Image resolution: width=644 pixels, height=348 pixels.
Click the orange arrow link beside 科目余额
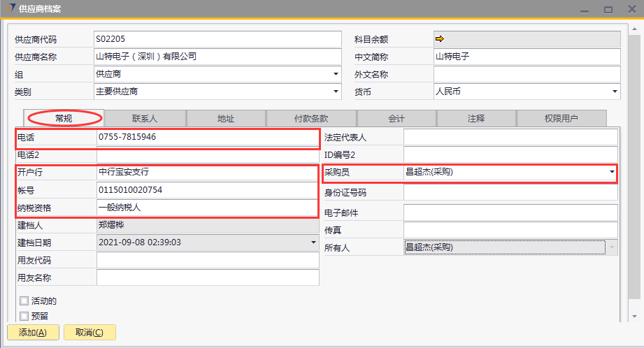pos(440,38)
